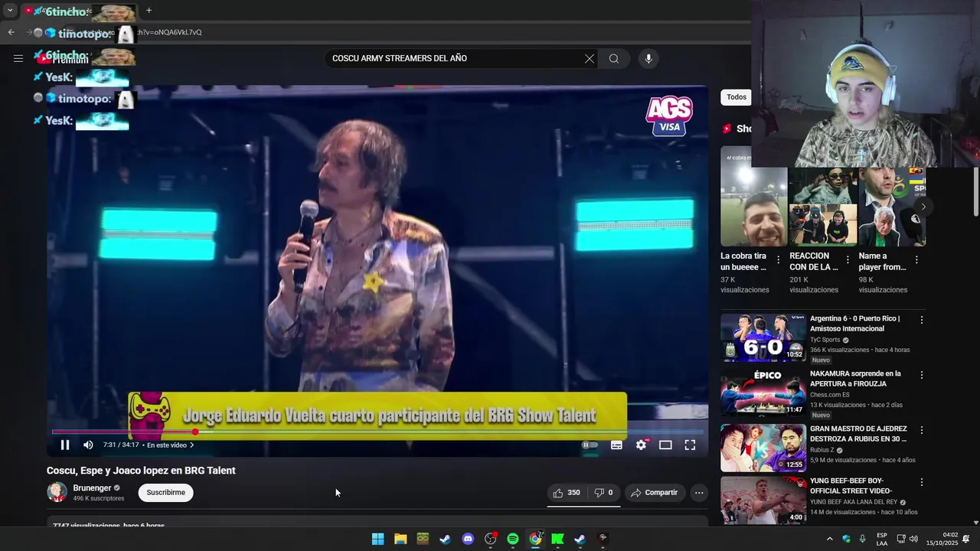The width and height of the screenshot is (980, 551).
Task: Open 'YUNG BEEF-BEEF BOY- OFFICIAL STREET VIDEO-' title
Action: [x=852, y=486]
